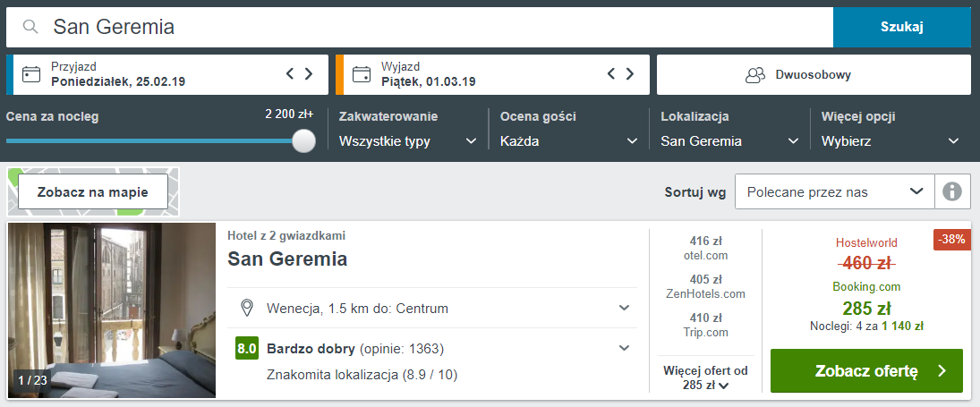
Task: Expand the Bardzo dobry rating details
Action: (432, 348)
